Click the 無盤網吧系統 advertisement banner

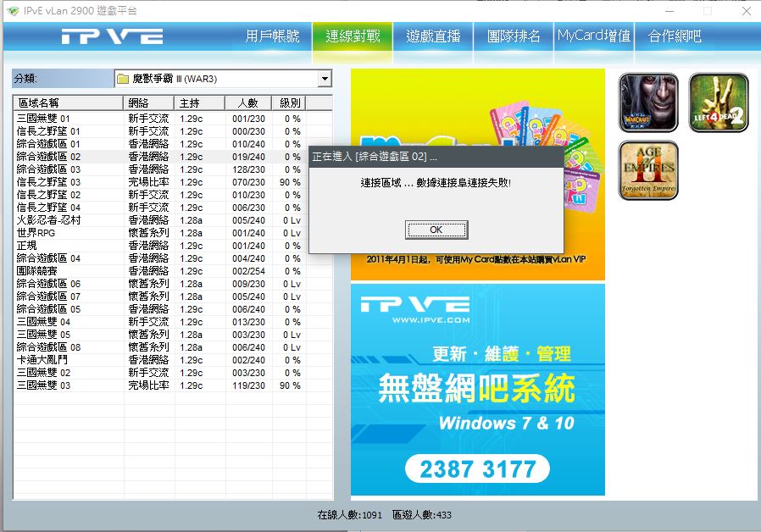(x=478, y=390)
